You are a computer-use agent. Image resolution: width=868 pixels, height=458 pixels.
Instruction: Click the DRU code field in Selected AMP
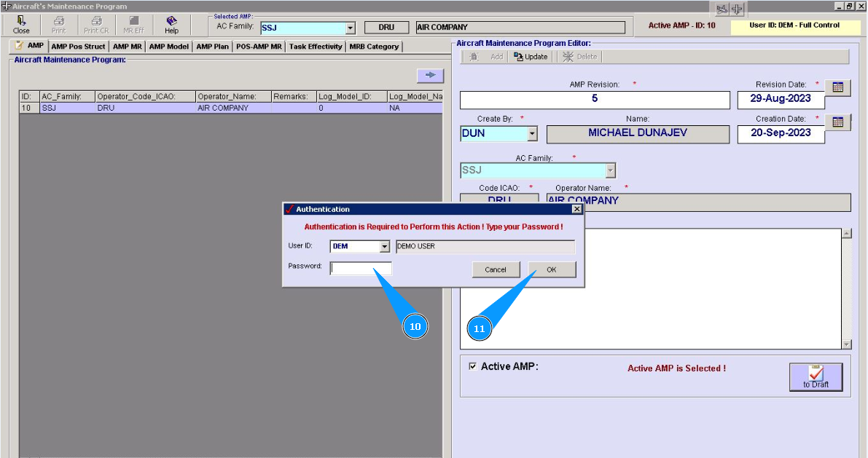386,27
